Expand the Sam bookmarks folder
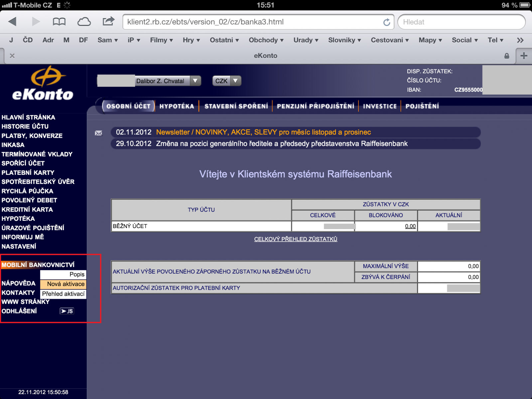 click(x=108, y=40)
